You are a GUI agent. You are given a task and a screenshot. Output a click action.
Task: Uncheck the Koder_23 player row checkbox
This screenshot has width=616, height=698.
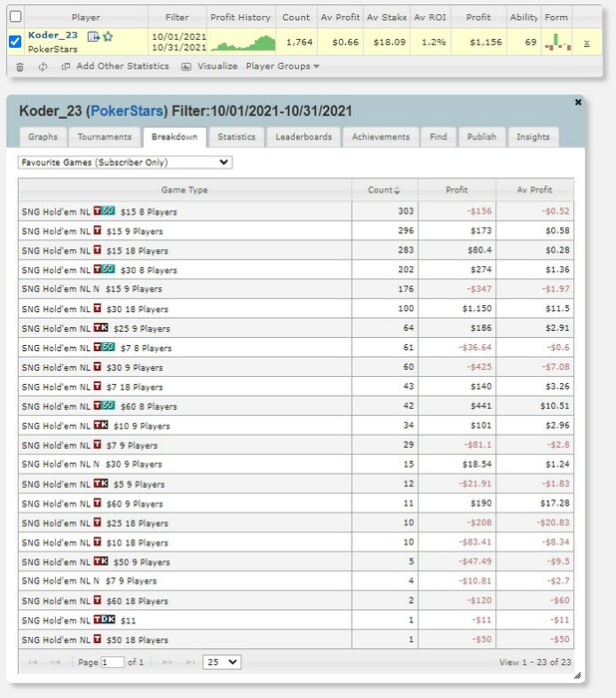click(x=15, y=42)
